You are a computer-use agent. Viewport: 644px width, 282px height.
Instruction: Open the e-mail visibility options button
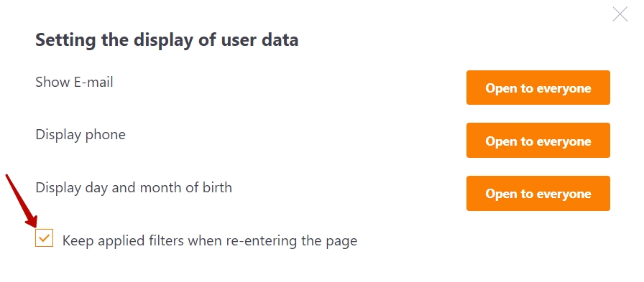[538, 88]
